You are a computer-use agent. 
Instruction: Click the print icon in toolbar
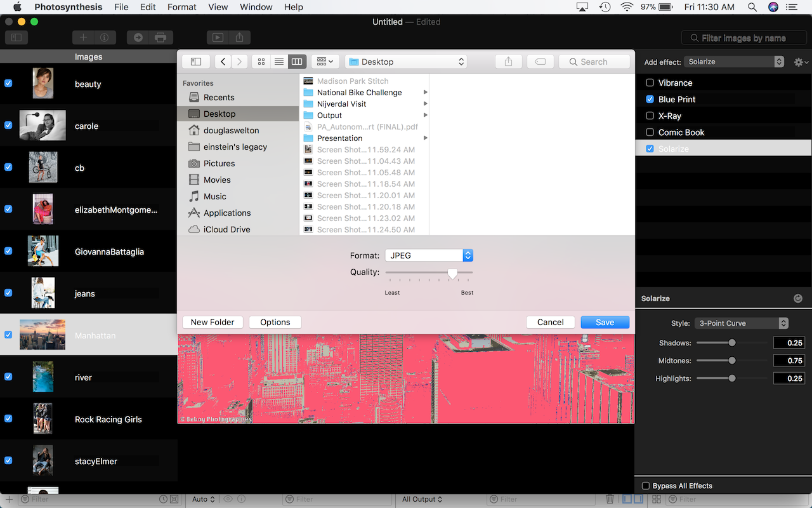click(160, 37)
